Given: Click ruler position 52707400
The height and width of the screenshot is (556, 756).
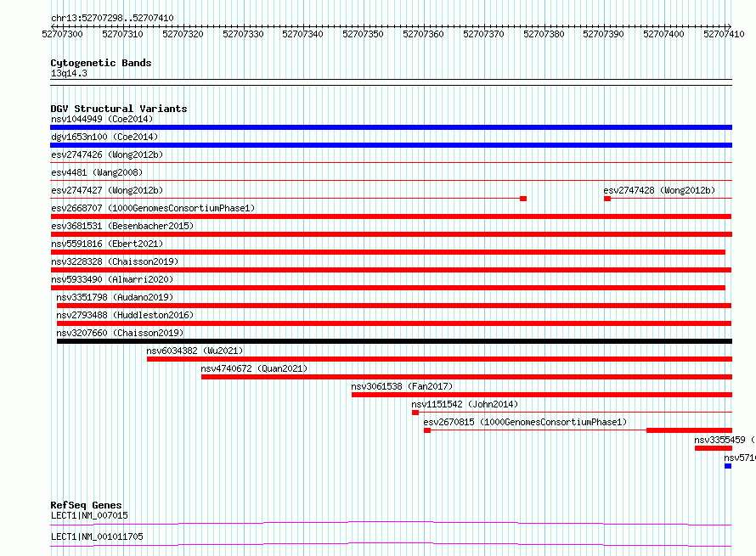Looking at the screenshot, I should point(664,34).
